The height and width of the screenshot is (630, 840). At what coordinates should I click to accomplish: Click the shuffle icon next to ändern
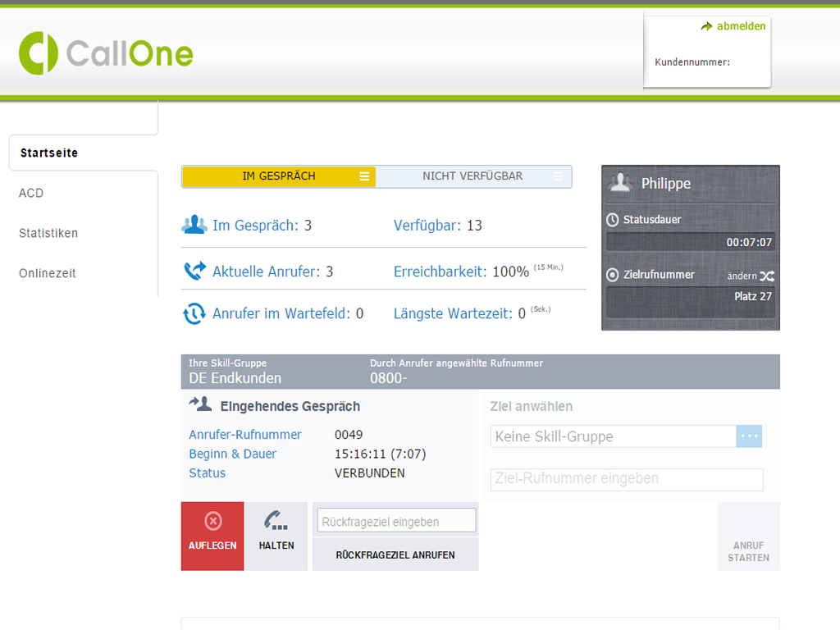pos(767,276)
